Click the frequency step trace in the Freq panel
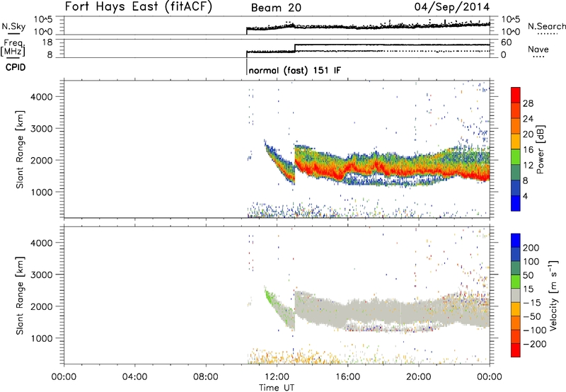 [368, 48]
